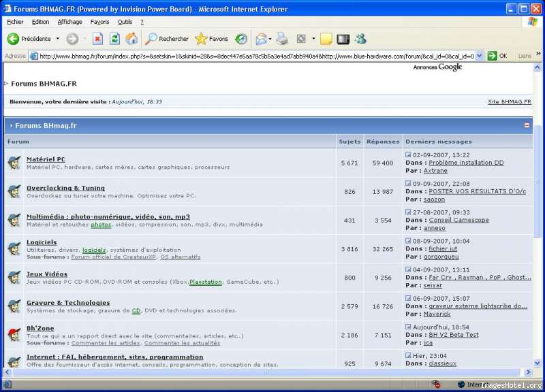The height and width of the screenshot is (392, 545).
Task: Open the Bh'Zone forum
Action: 40,328
